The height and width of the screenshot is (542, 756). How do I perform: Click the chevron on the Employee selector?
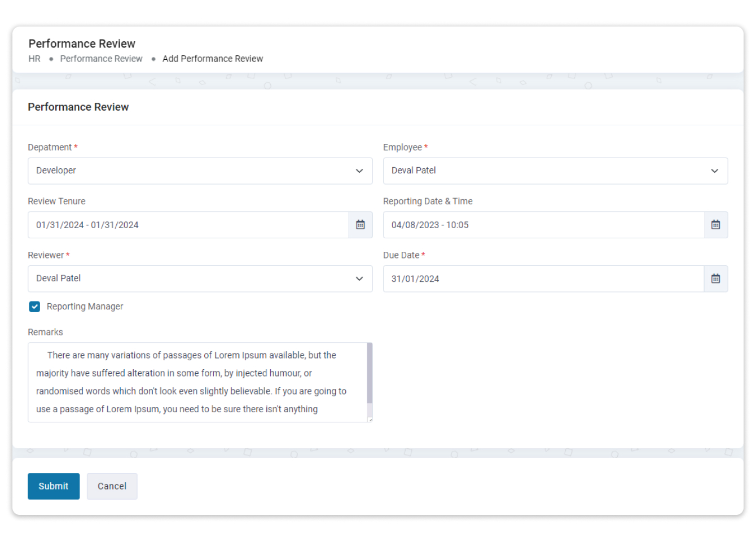[x=715, y=171]
